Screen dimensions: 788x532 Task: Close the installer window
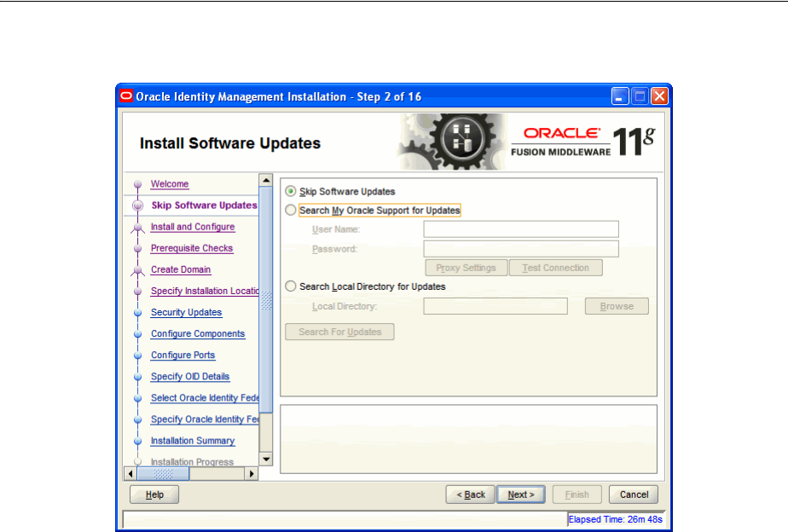pos(659,96)
